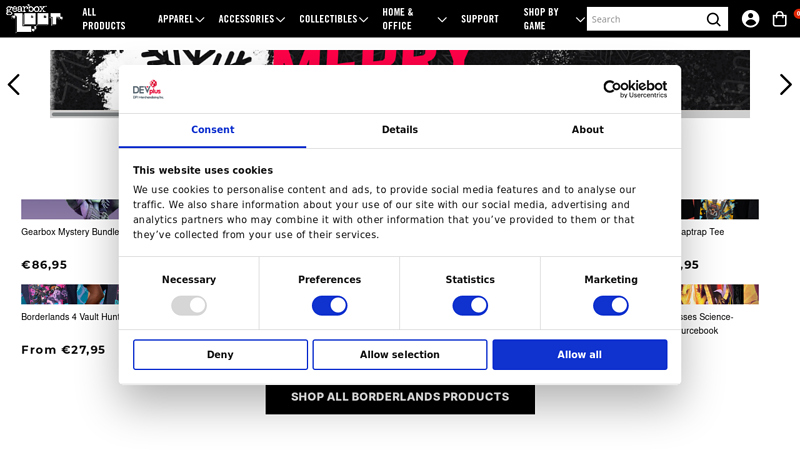
Task: Click the DEVplus logo in dialog
Action: tap(148, 89)
